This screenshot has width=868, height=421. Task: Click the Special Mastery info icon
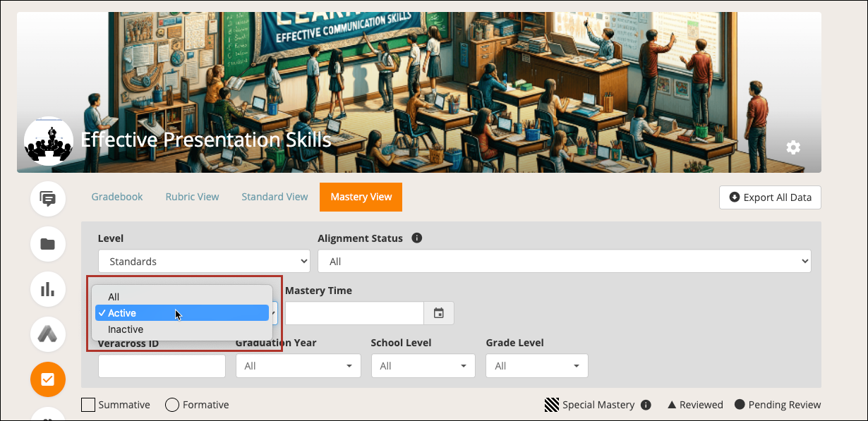[646, 405]
